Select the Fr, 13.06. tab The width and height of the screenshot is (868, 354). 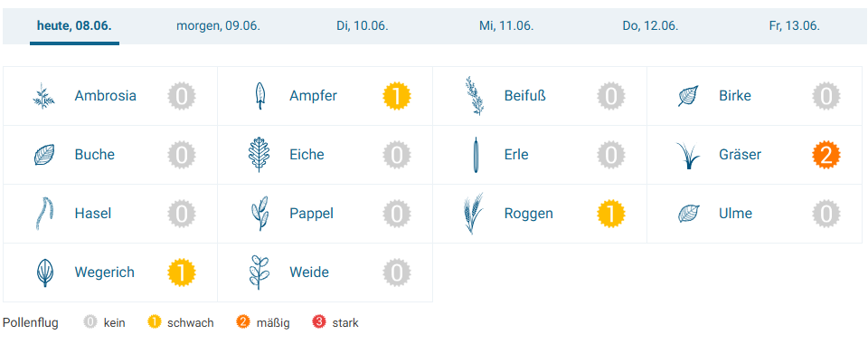[x=795, y=26]
